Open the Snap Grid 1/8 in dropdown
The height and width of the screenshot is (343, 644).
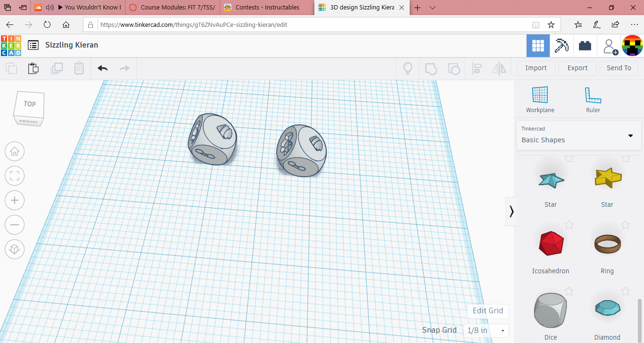(486, 330)
